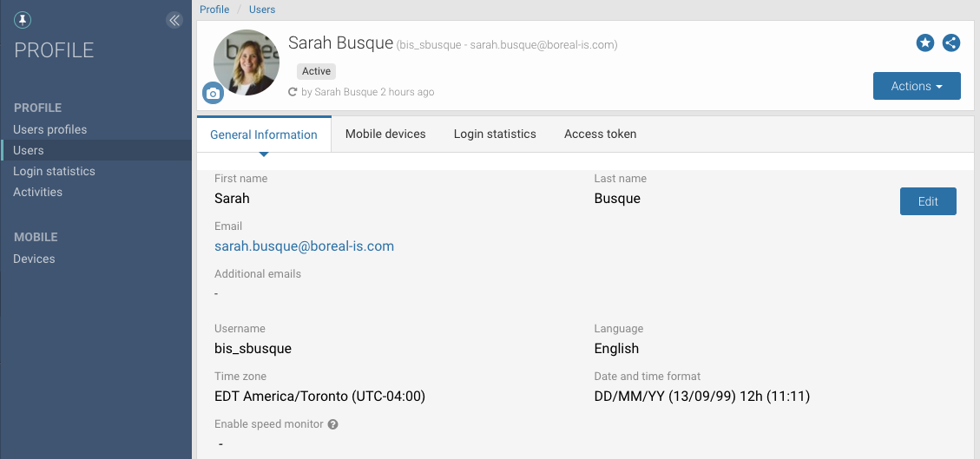
Task: Collapse the sidebar with double-chevron icon
Action: (x=174, y=20)
